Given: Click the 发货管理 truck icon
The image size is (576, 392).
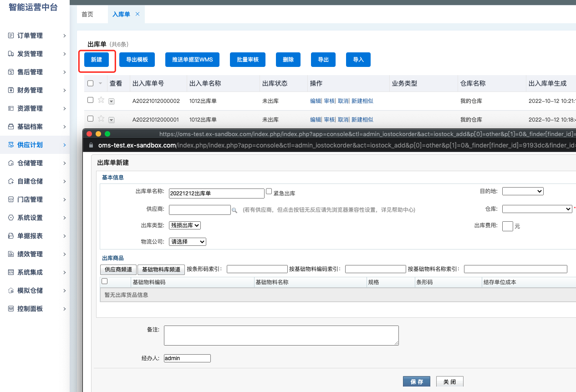Looking at the screenshot, I should tap(11, 54).
